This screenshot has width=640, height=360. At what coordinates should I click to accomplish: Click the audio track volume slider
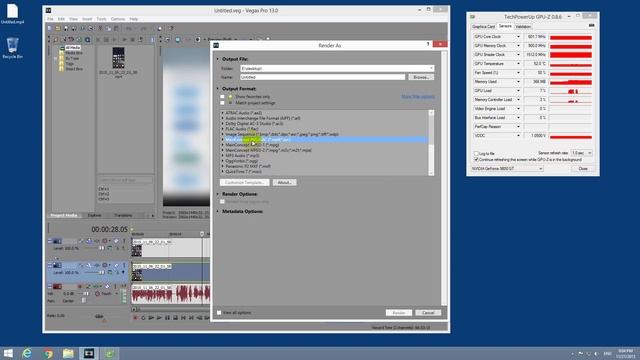click(x=82, y=293)
